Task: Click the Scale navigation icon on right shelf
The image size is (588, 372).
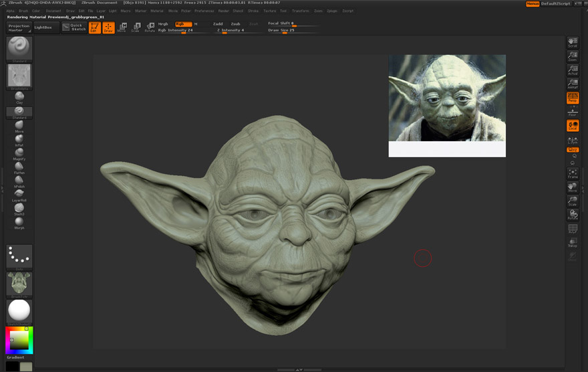Action: [x=573, y=201]
